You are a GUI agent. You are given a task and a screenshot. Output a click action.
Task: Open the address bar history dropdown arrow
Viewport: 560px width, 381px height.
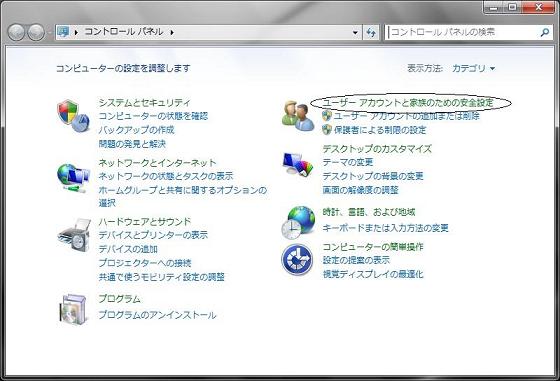point(355,32)
